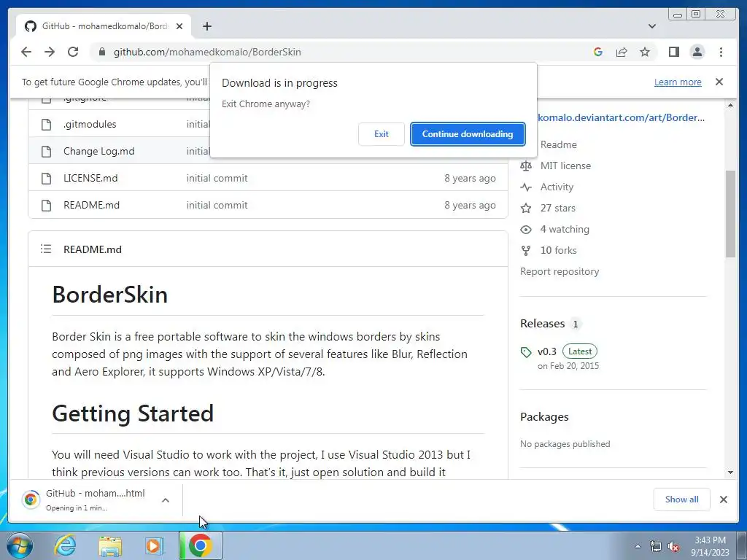
Task: Click Show all downloads
Action: [681, 499]
